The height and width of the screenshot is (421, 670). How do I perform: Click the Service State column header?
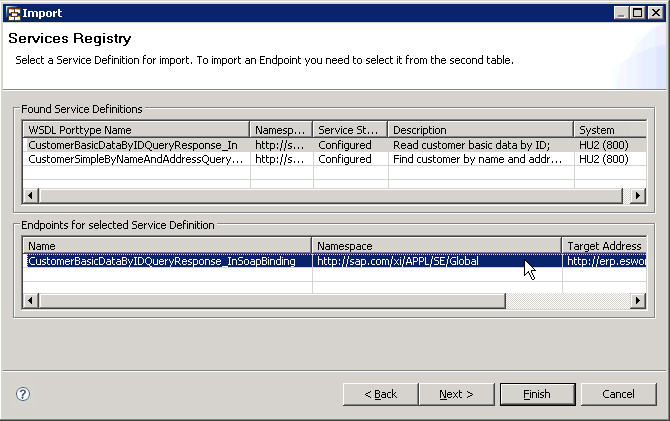(x=350, y=130)
